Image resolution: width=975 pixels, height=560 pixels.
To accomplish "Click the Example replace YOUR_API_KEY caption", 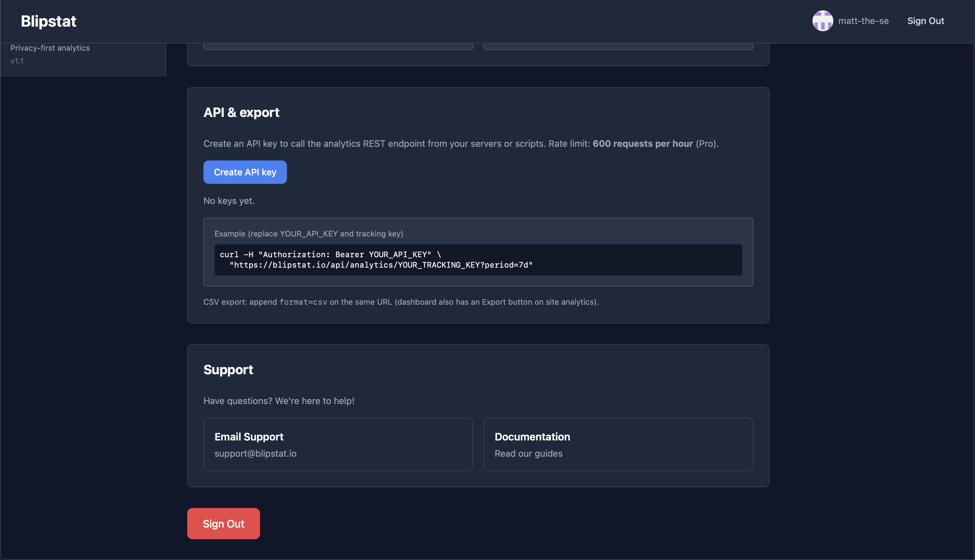I will [x=308, y=234].
